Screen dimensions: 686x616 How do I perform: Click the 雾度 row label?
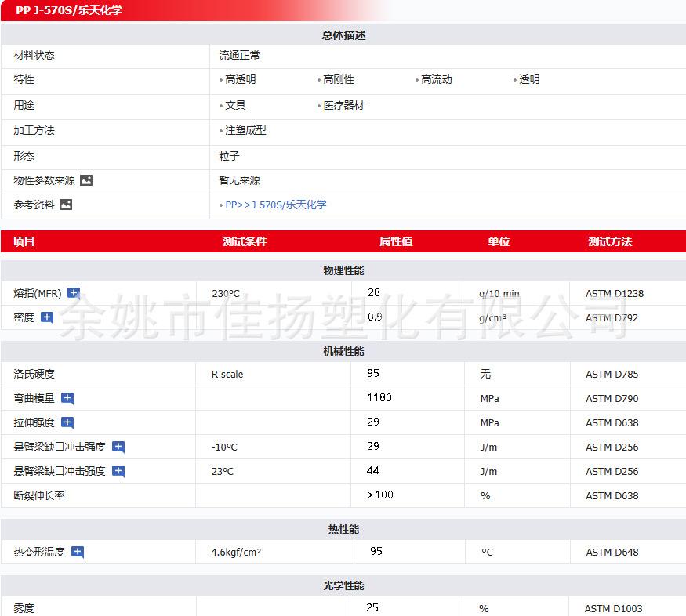[24, 608]
